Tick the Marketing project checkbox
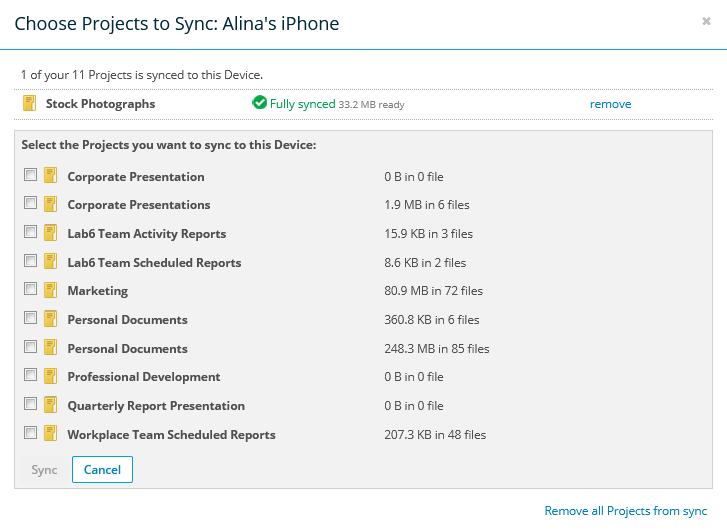The height and width of the screenshot is (532, 727). click(x=31, y=289)
